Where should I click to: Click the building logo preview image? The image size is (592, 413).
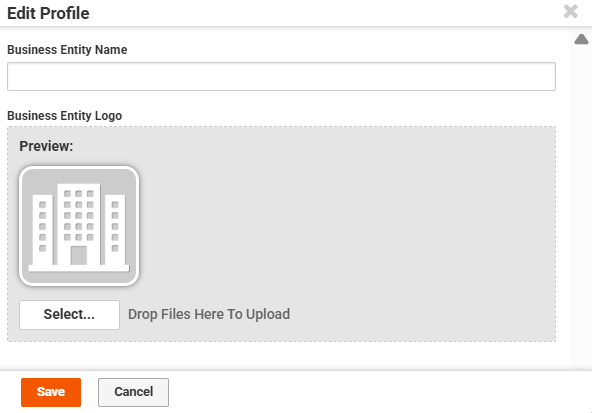click(x=79, y=226)
